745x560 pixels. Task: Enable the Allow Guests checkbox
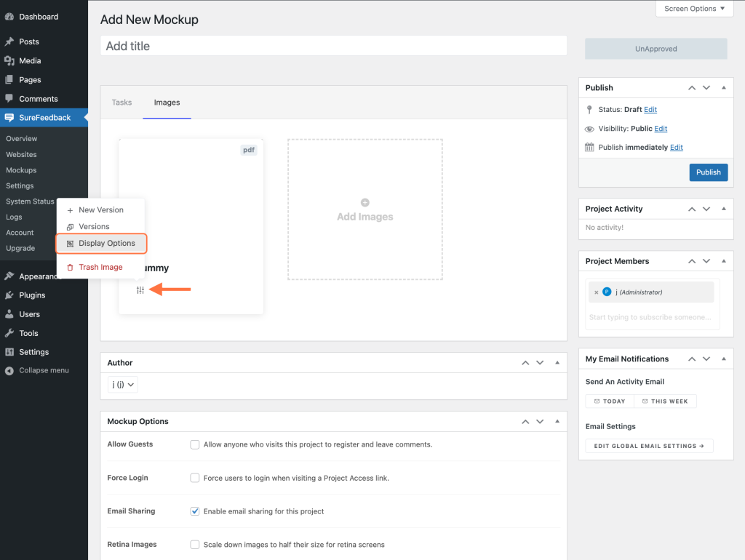pos(195,444)
